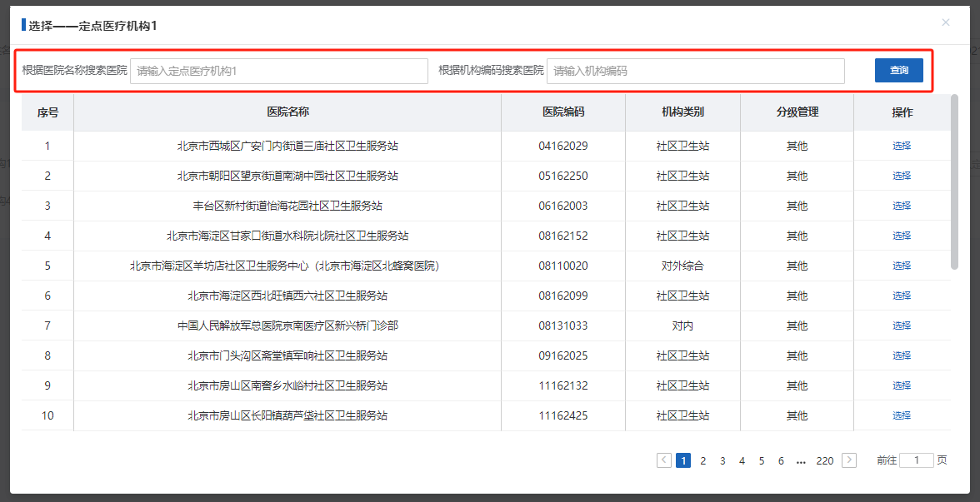This screenshot has height=502, width=980.
Task: Click the blue 查询 search button
Action: 898,70
